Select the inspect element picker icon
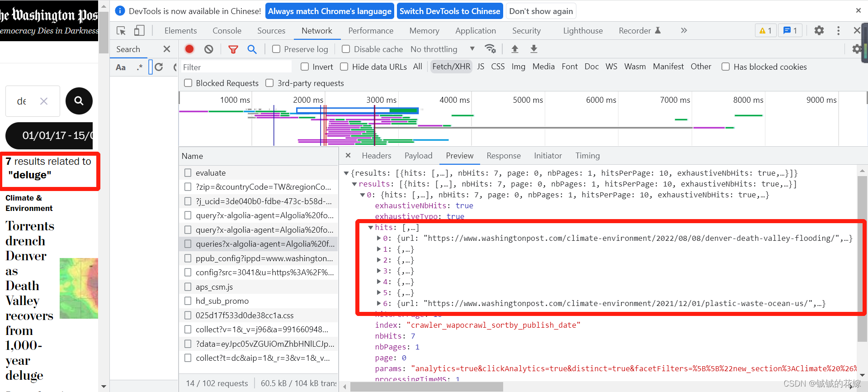Viewport: 868px width, 392px height. click(x=121, y=31)
